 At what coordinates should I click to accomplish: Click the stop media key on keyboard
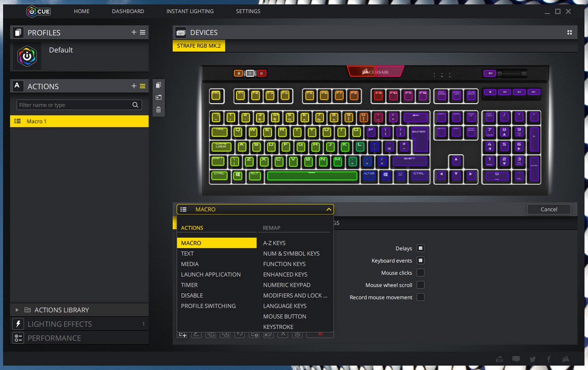(490, 92)
